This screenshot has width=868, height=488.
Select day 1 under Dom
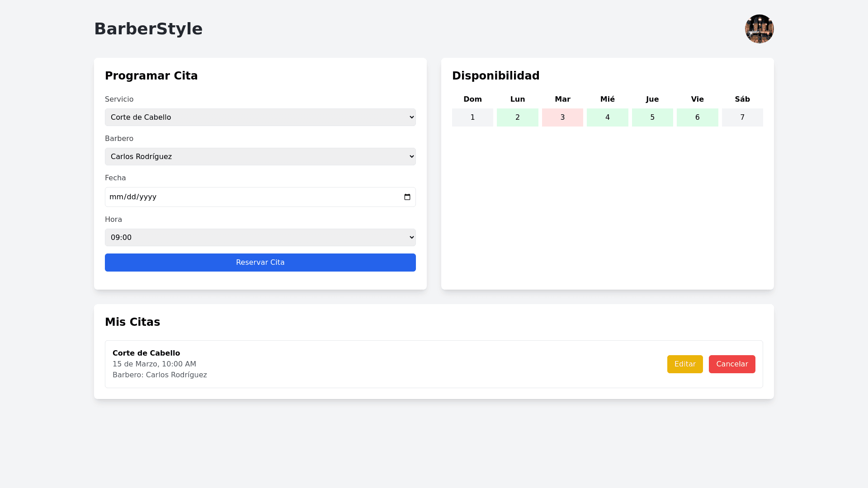472,117
